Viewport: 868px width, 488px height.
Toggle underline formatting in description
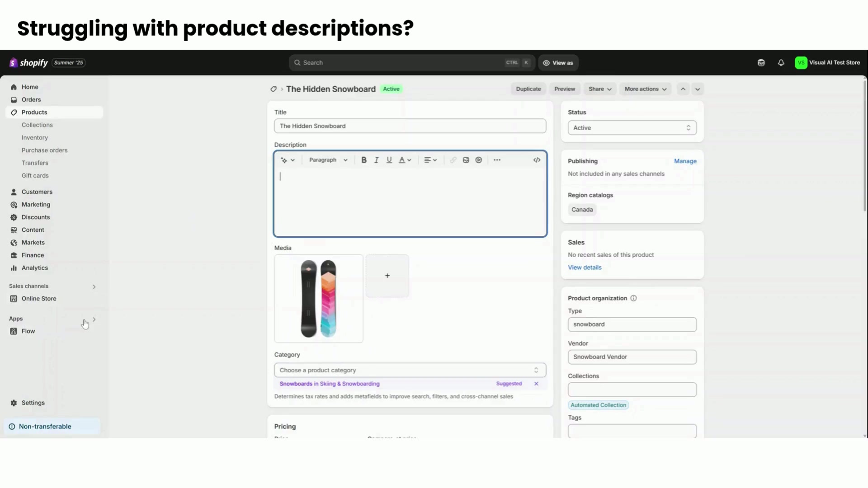coord(389,160)
